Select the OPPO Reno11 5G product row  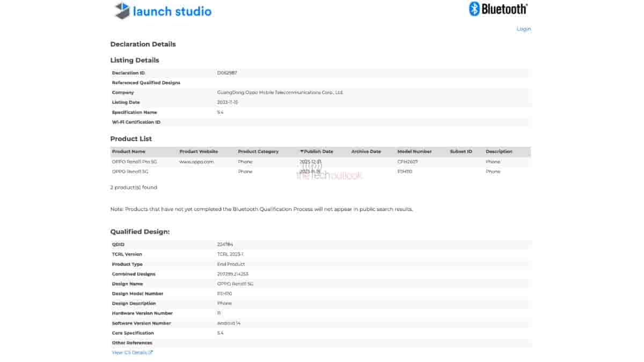[x=130, y=172]
